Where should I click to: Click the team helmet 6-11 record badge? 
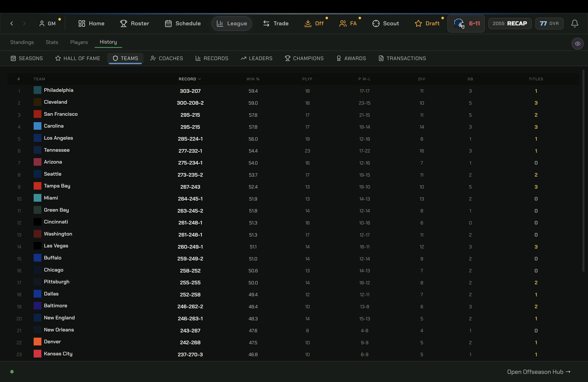(x=466, y=24)
